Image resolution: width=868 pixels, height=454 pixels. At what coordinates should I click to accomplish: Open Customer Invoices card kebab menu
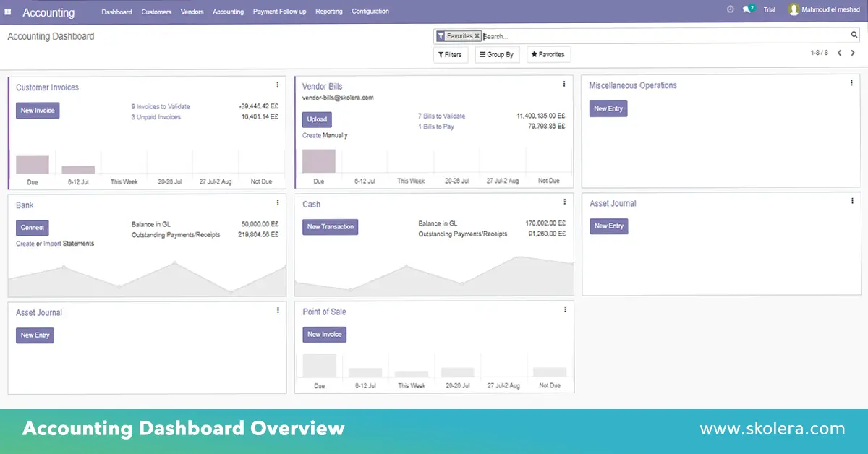point(278,85)
